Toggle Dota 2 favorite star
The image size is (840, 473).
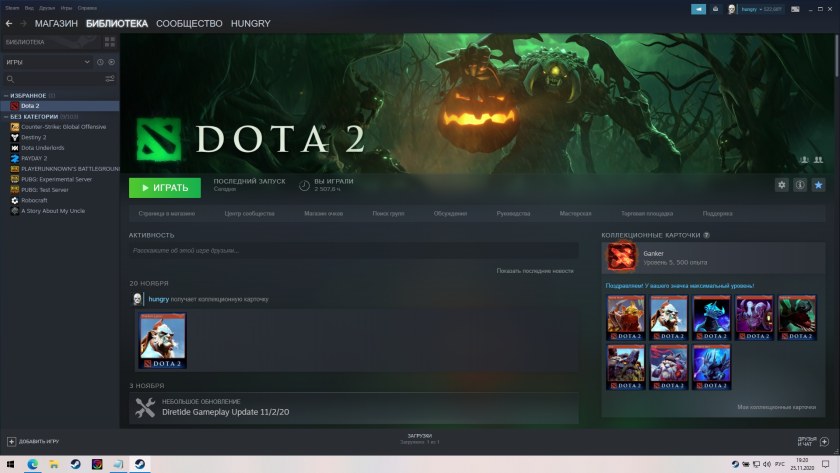tap(818, 185)
